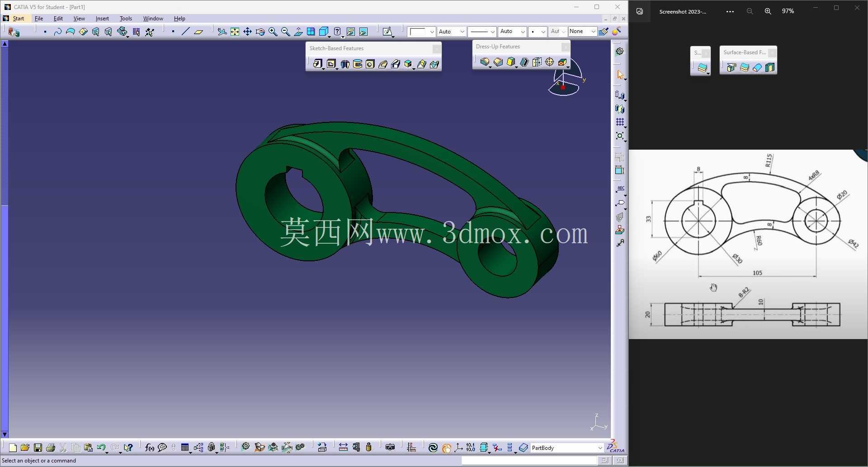Open the line type dropdown
Screen dimensions: 868x467
tap(482, 32)
